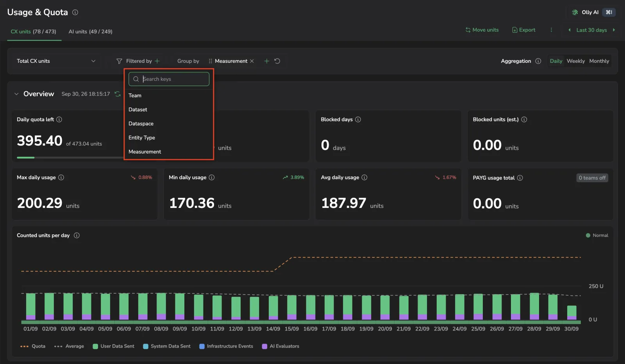Viewport: 625px width, 364px height.
Task: Add a filter with Filtered by plus
Action: [157, 61]
